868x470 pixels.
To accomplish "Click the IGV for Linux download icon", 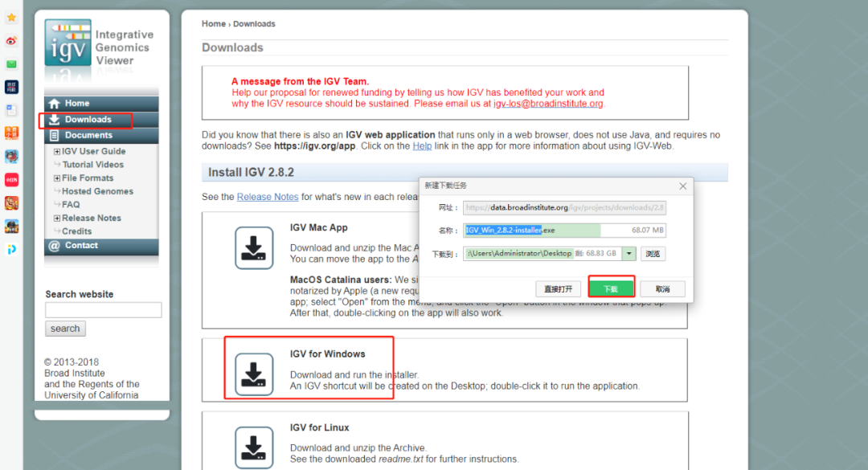I will point(254,448).
